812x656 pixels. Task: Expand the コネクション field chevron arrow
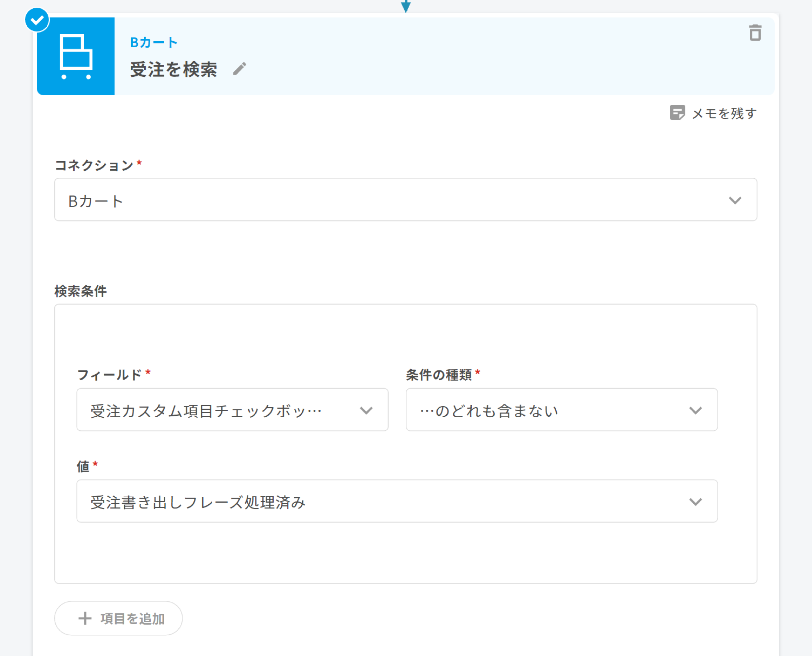click(x=735, y=200)
